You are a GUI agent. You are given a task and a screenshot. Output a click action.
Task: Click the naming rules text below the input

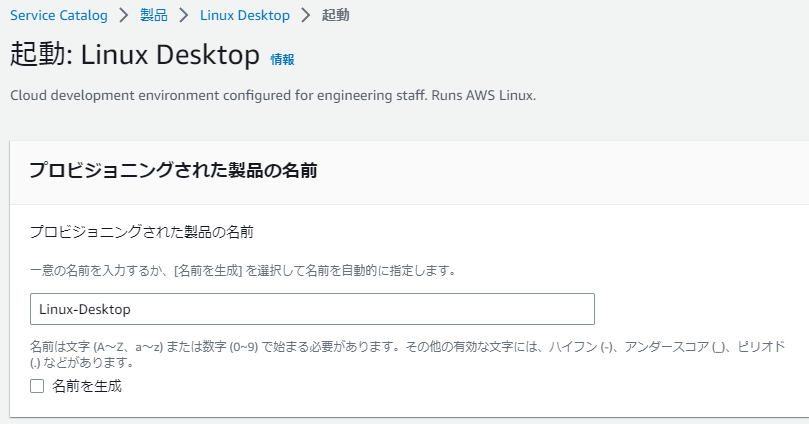400,347
